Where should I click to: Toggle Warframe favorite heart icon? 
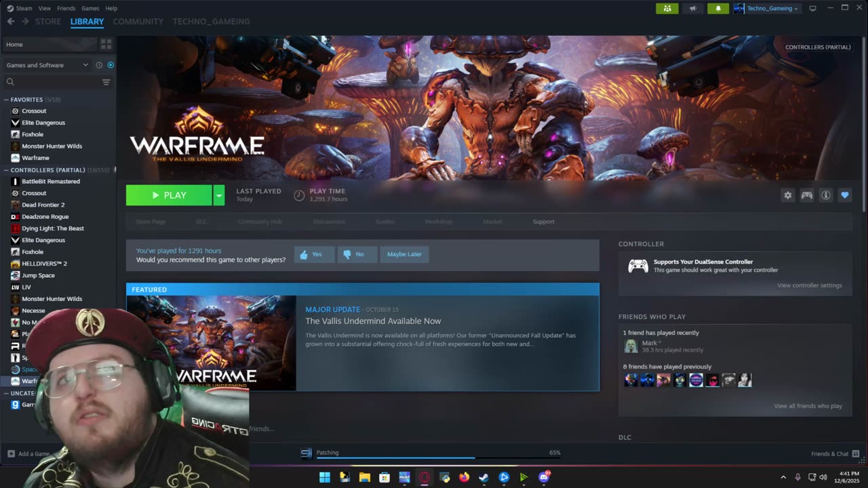point(844,195)
